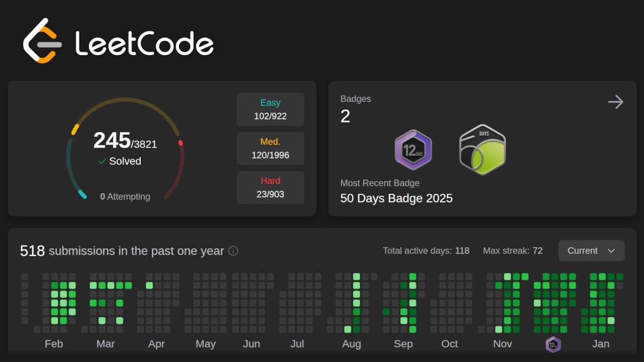Select the Hard 23/903 stat box
The width and height of the screenshot is (644, 362).
pos(270,188)
